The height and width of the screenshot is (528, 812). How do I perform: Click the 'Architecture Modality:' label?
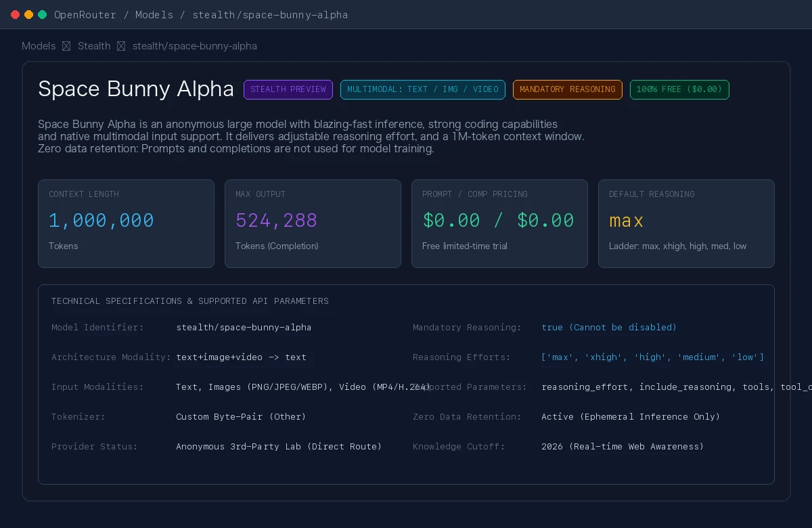[111, 357]
